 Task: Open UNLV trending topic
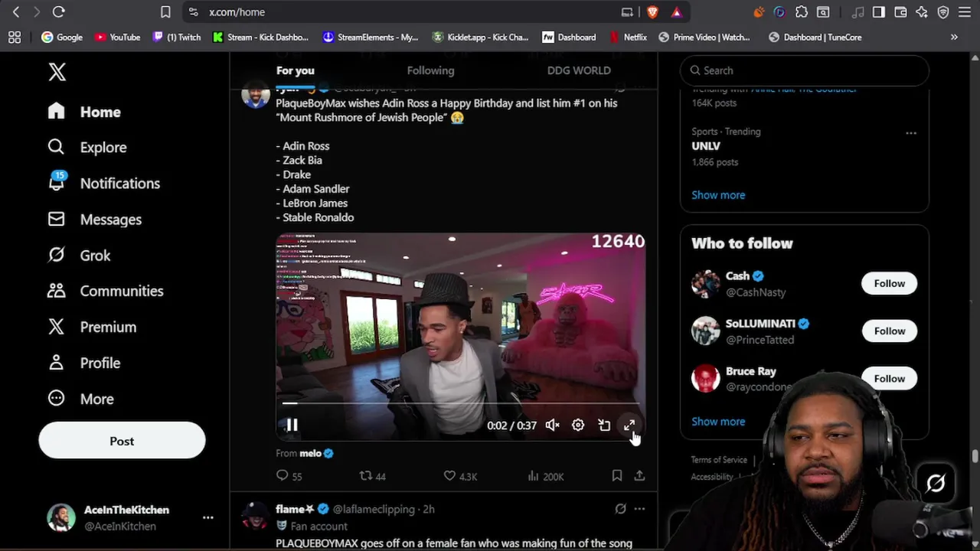coord(706,145)
